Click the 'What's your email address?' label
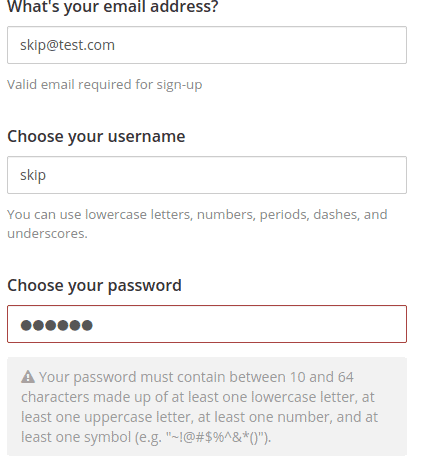 [x=113, y=7]
